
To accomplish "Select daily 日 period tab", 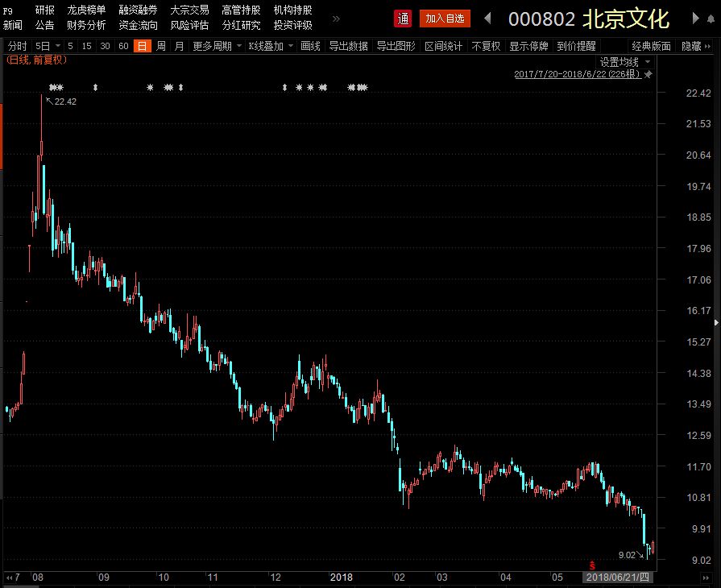I will (142, 46).
